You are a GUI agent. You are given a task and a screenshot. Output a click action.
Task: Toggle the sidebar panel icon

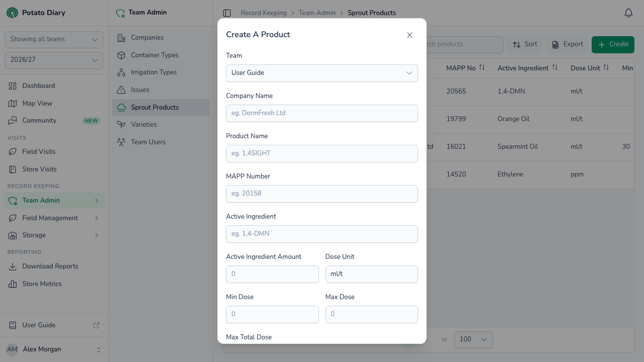[x=227, y=13]
